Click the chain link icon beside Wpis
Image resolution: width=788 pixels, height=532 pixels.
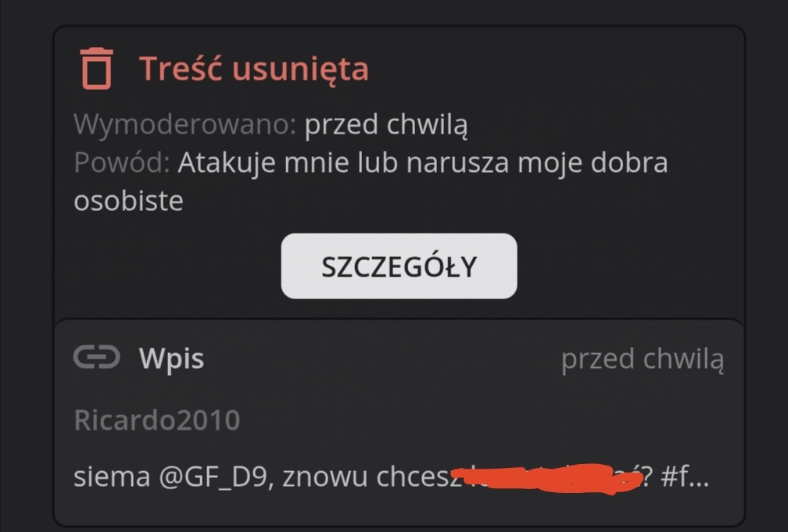click(x=96, y=357)
